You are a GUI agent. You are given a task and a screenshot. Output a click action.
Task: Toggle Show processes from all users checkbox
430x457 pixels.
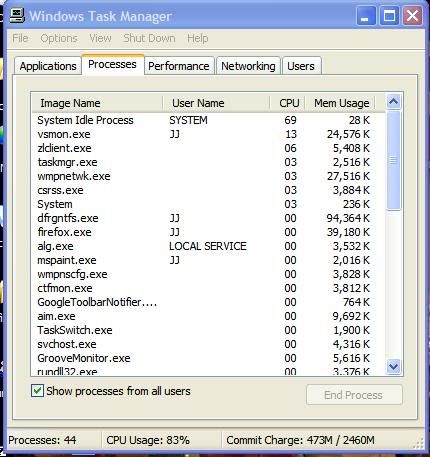click(37, 391)
